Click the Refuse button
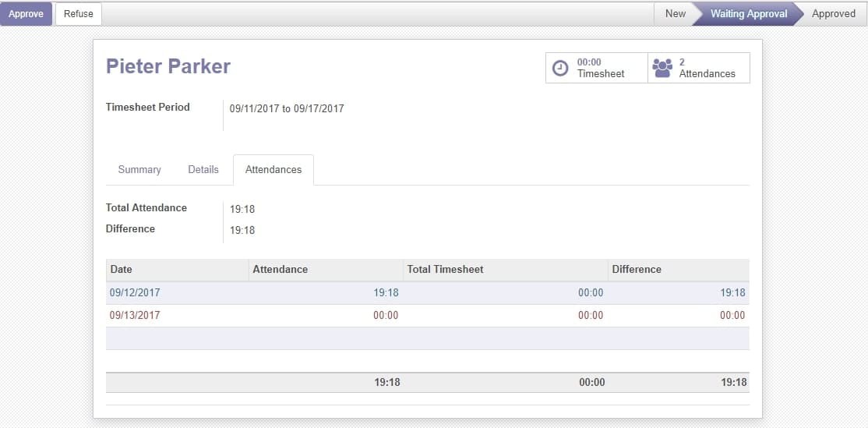Screen dimensions: 868x428 point(79,14)
